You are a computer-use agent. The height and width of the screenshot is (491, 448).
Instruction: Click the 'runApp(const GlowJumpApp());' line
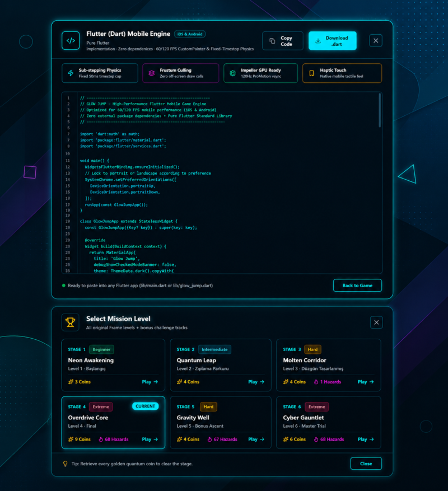click(116, 205)
